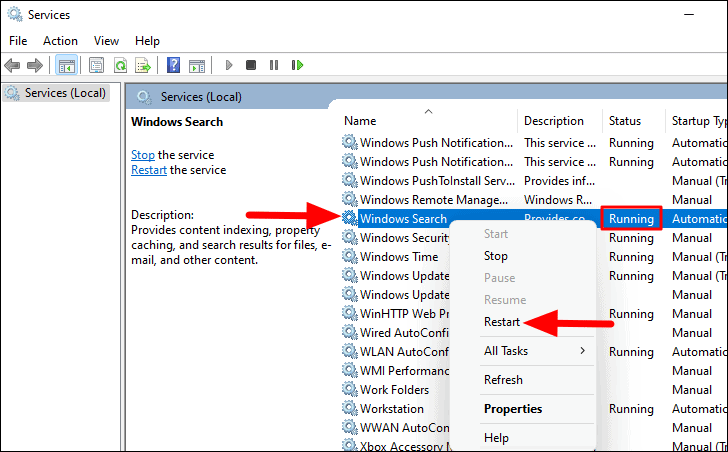Viewport: 728px width, 452px height.
Task: Expand the All Tasks submenu
Action: click(535, 351)
